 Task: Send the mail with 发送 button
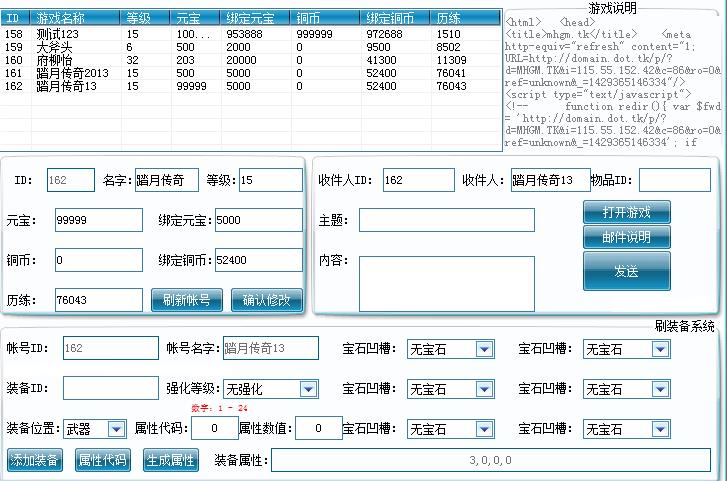click(627, 271)
